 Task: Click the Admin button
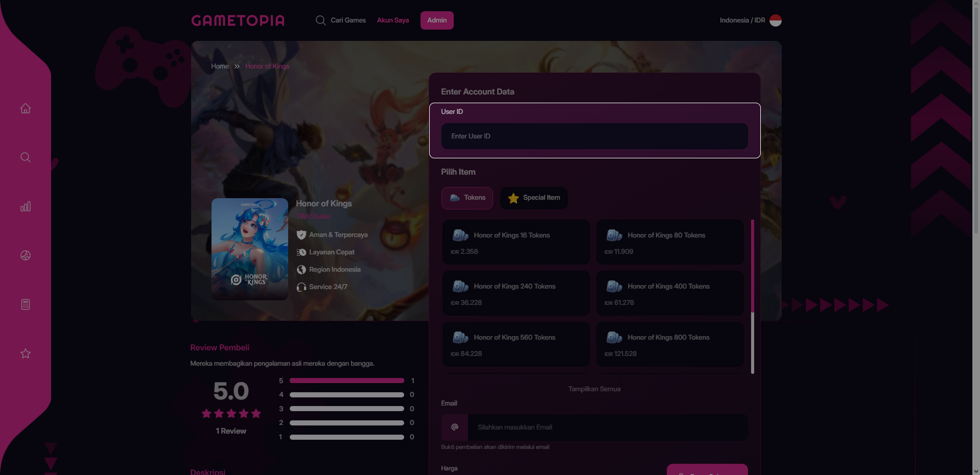437,20
